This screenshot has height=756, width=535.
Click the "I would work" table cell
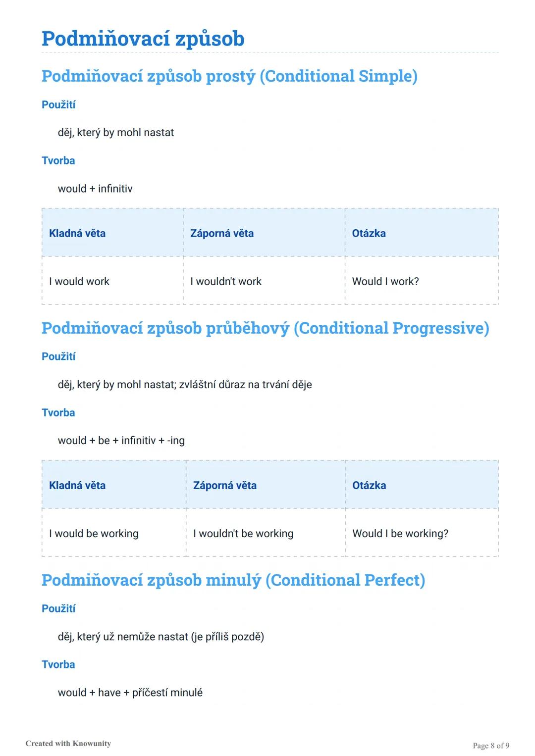(79, 281)
